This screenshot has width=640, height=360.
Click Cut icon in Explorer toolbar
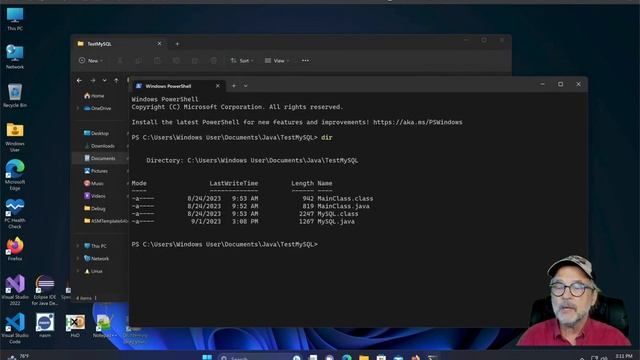(120, 61)
